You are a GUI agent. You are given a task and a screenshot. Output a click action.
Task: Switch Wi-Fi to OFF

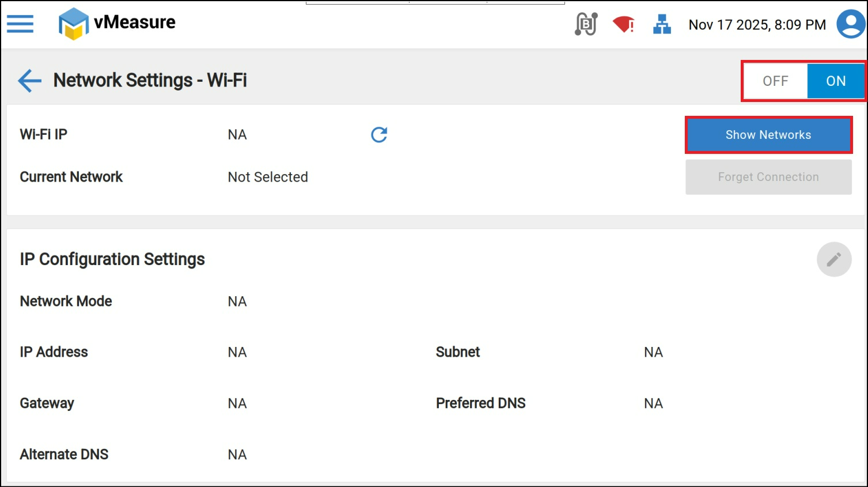[775, 81]
